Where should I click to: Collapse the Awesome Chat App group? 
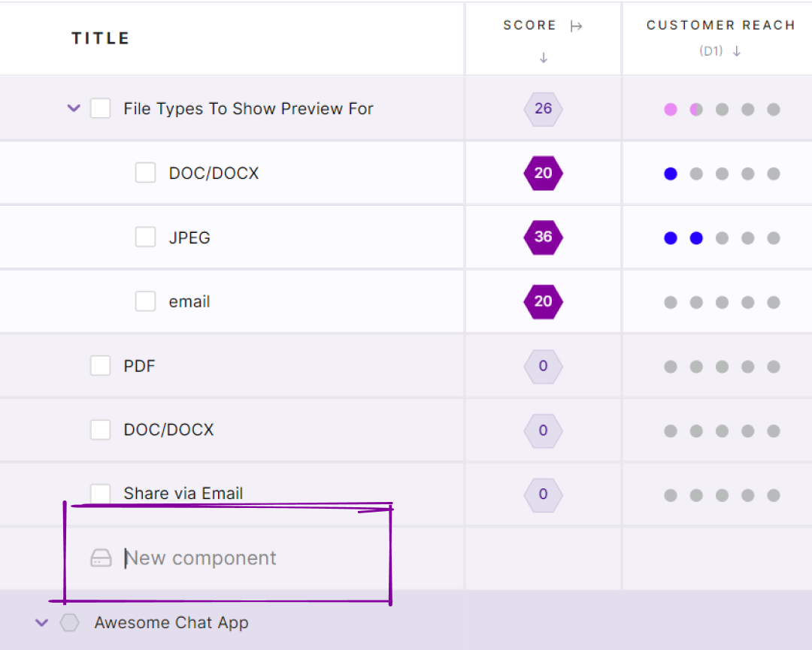42,623
